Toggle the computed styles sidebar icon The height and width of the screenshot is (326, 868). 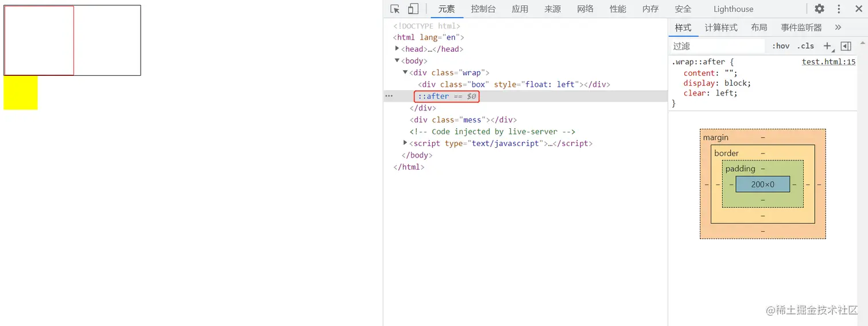[x=846, y=46]
